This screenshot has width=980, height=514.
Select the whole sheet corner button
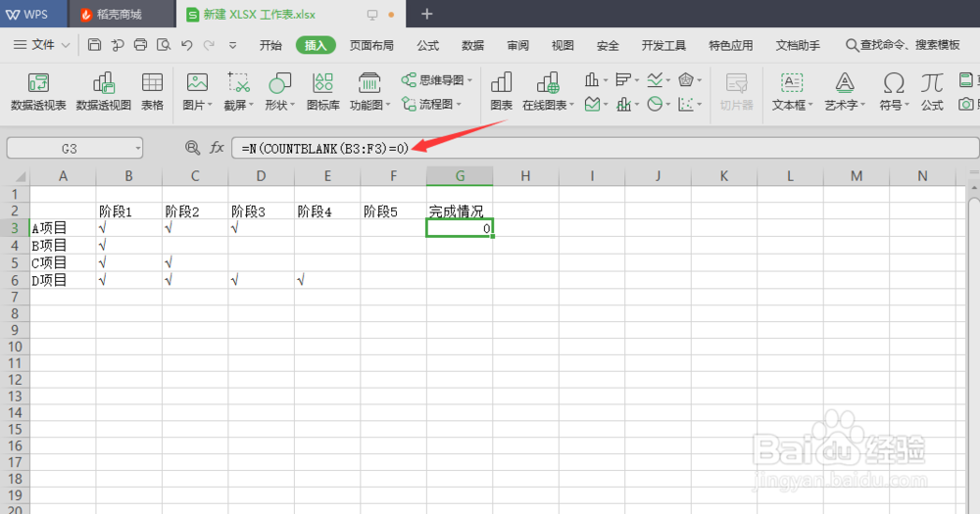[15, 176]
